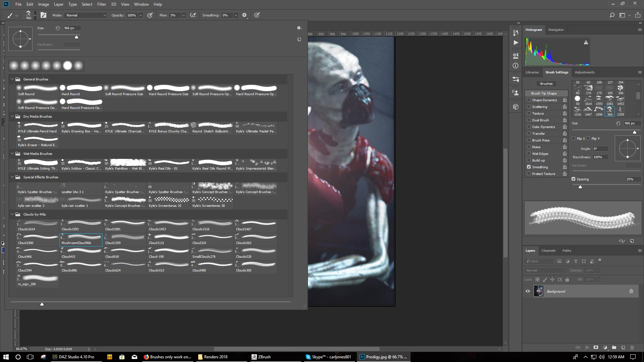
Task: Click the Brushes button in Brush Settings
Action: 546,84
